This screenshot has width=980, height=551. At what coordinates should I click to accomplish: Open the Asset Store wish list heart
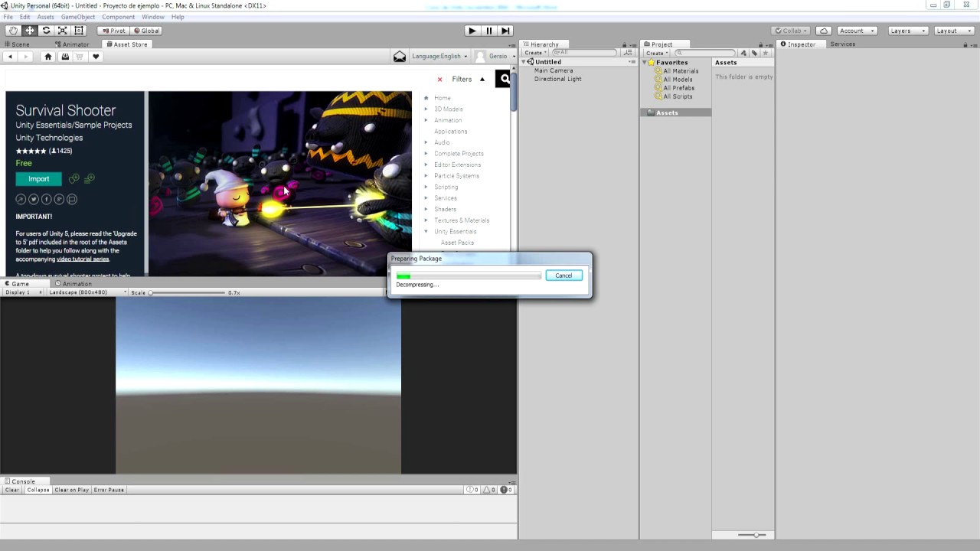point(96,57)
